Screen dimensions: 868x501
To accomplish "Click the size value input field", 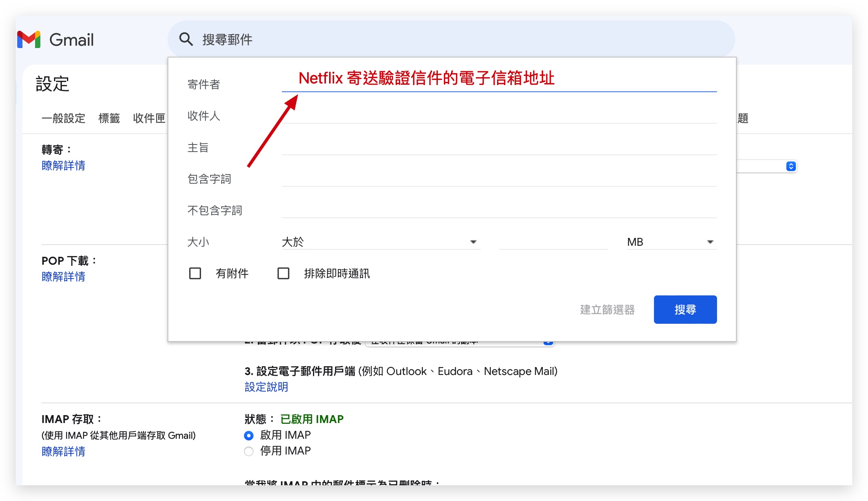I will point(553,241).
